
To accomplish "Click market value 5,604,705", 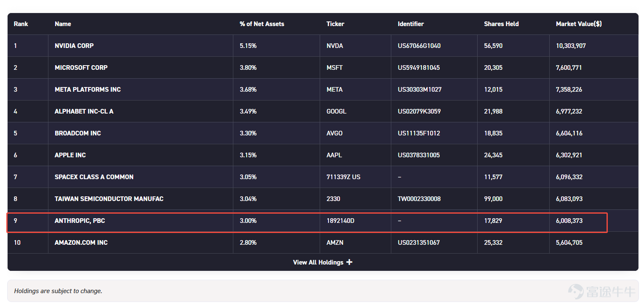I will point(569,242).
